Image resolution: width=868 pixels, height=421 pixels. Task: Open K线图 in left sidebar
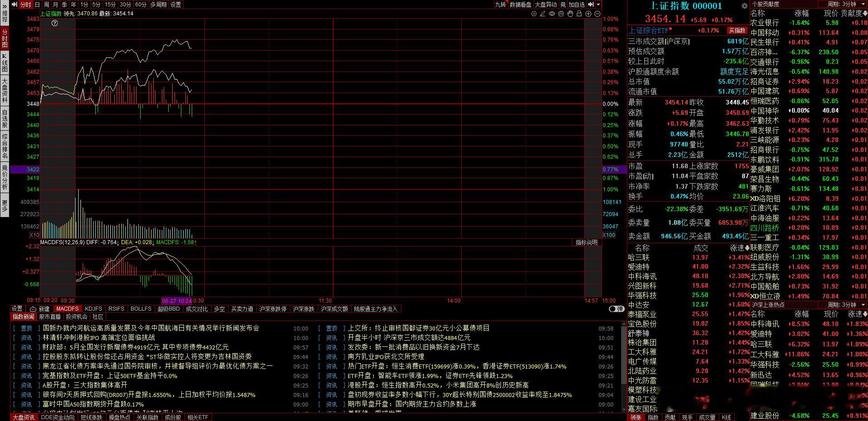[5, 63]
